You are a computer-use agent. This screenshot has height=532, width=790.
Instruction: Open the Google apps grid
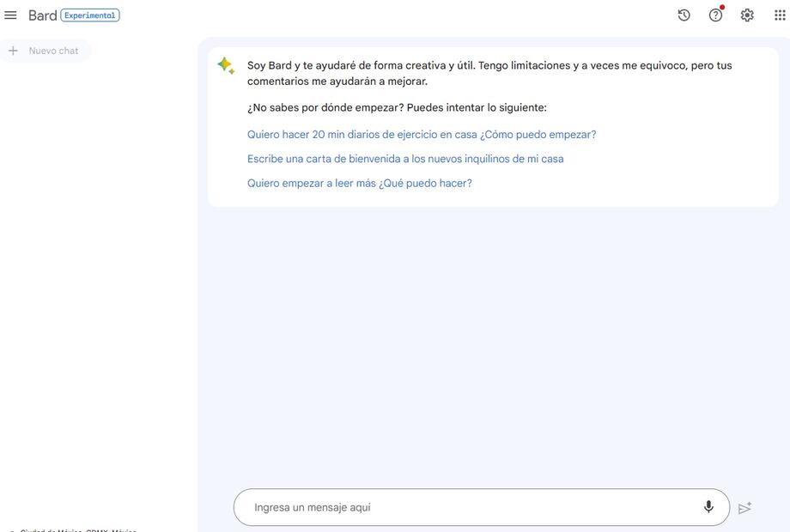(780, 15)
